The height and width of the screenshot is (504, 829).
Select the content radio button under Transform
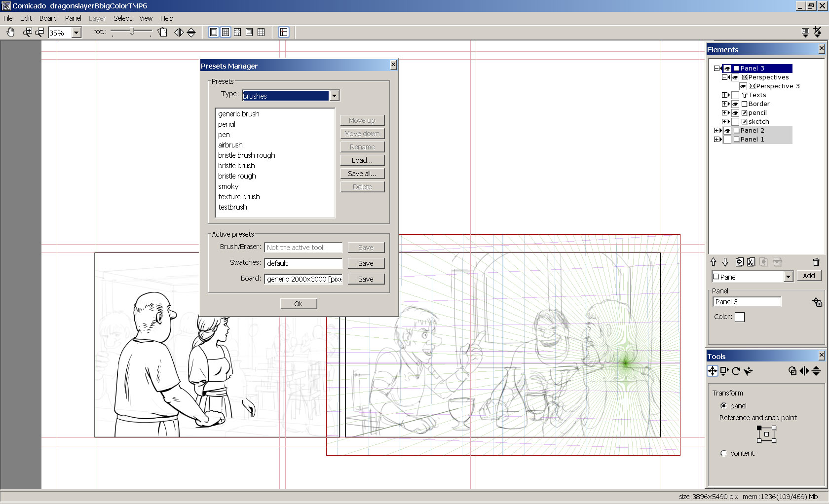point(724,453)
